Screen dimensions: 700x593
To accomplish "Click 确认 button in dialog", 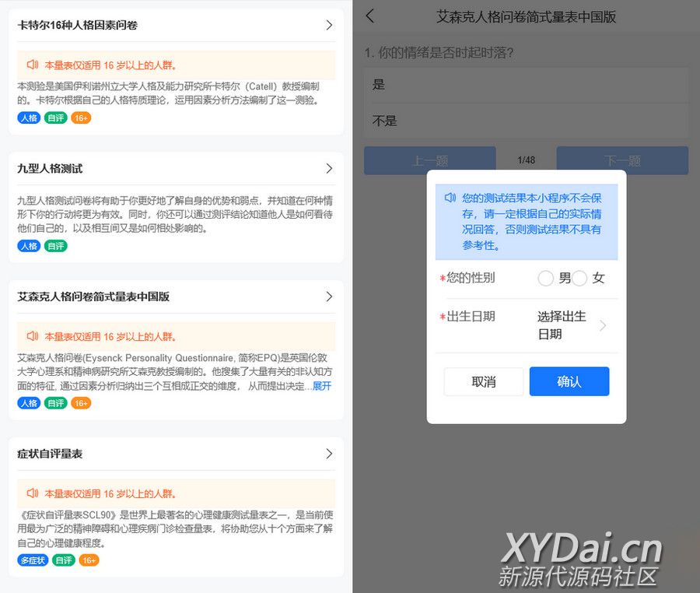I will tap(569, 382).
